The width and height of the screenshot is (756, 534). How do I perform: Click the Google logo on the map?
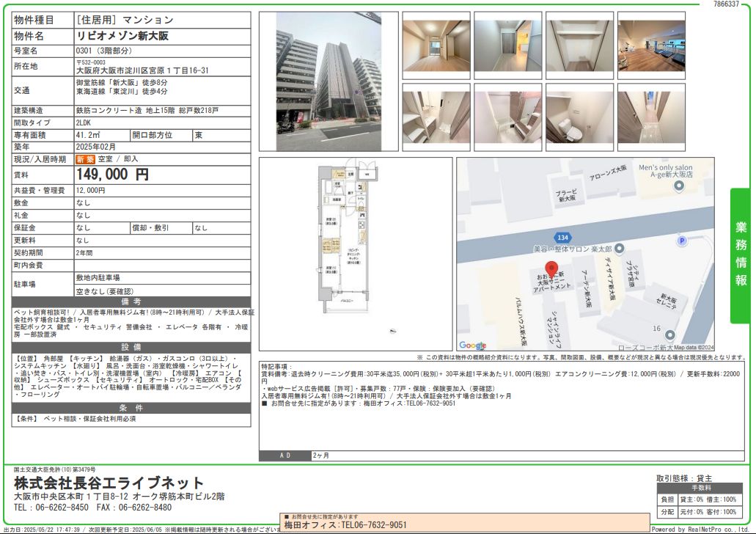coord(472,345)
